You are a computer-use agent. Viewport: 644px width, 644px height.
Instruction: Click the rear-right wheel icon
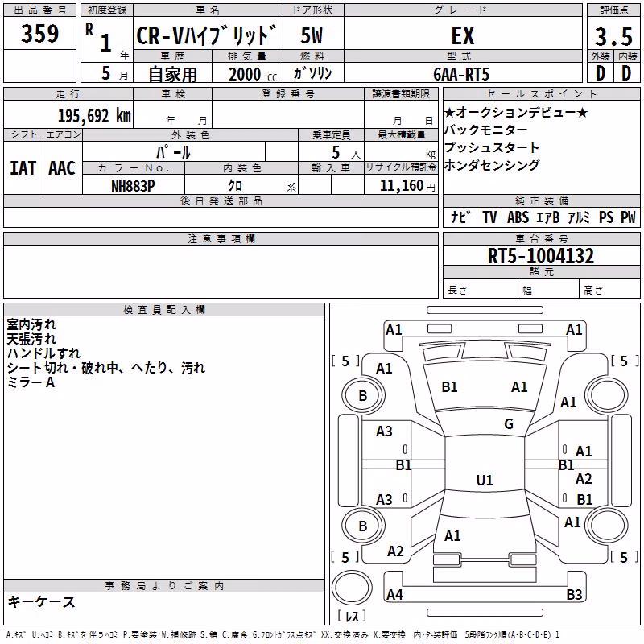tap(607, 526)
